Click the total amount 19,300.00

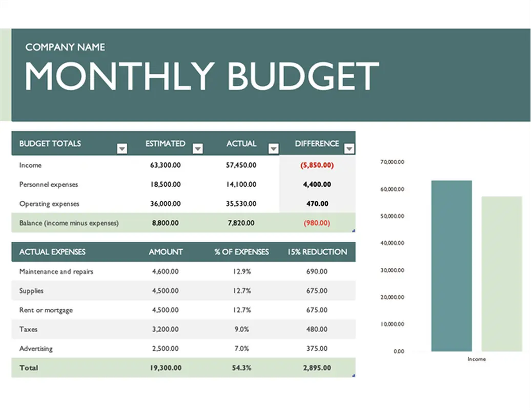[x=166, y=368]
